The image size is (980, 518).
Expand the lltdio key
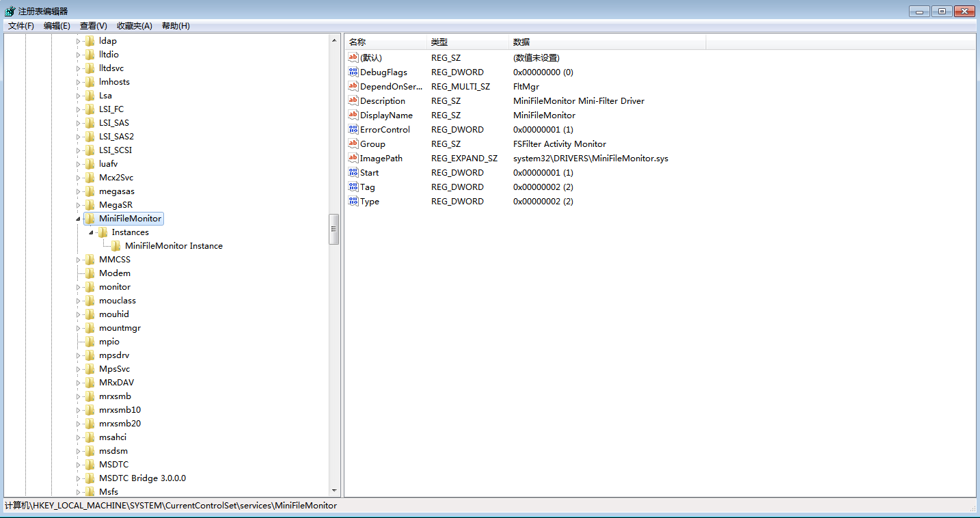point(78,55)
